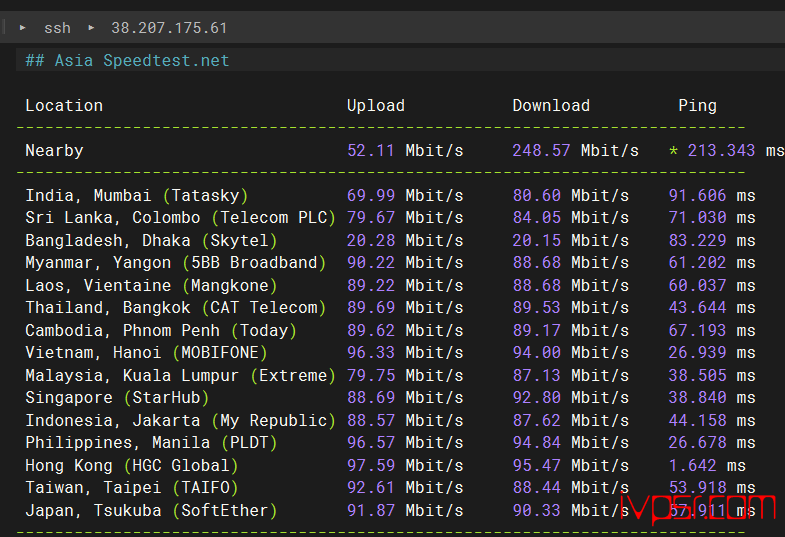This screenshot has height=537, width=785.
Task: Select Nearby upload value 52.11
Action: [x=371, y=151]
